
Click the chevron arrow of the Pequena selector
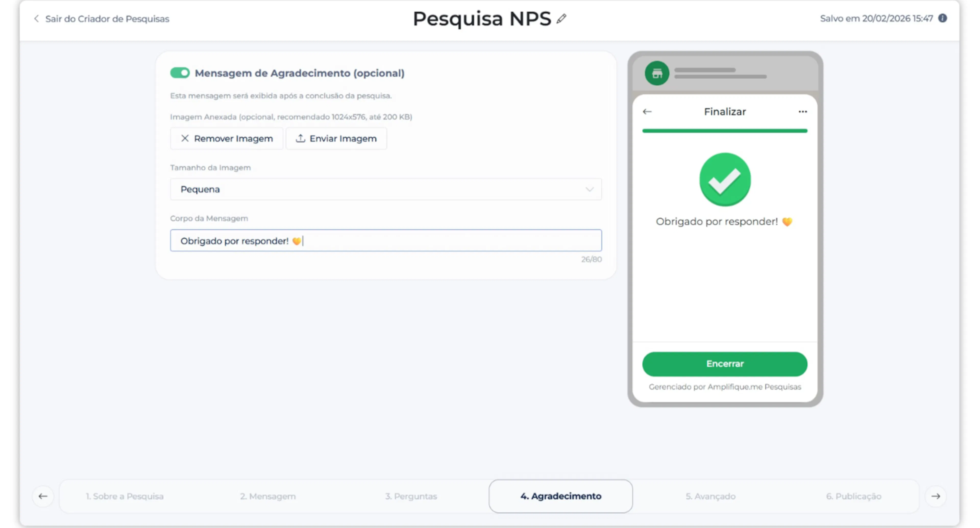tap(589, 189)
